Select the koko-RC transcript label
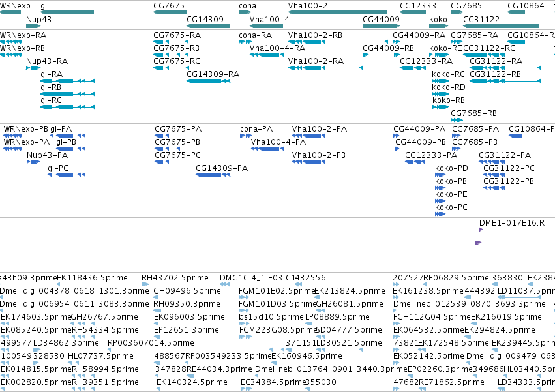 coord(449,75)
